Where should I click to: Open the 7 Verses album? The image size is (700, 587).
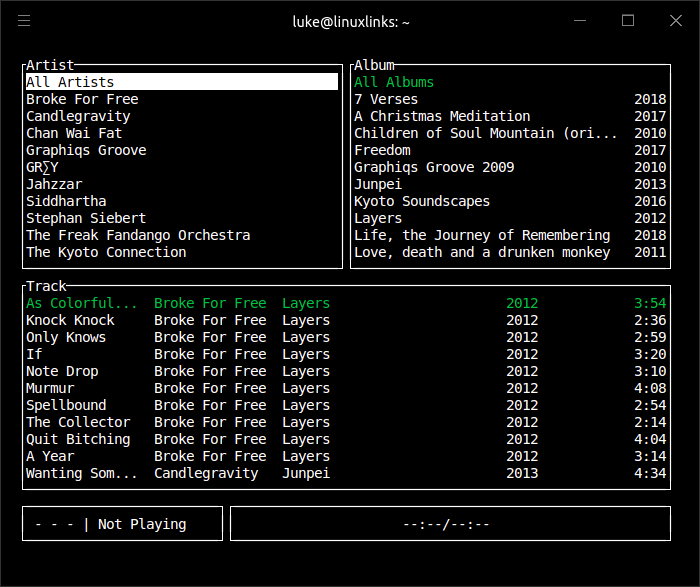pyautogui.click(x=386, y=99)
